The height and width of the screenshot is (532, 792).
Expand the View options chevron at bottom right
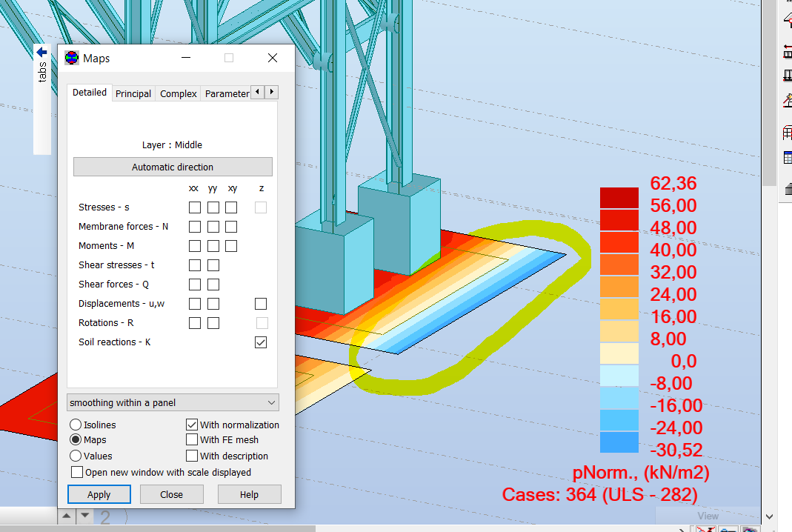(x=770, y=516)
